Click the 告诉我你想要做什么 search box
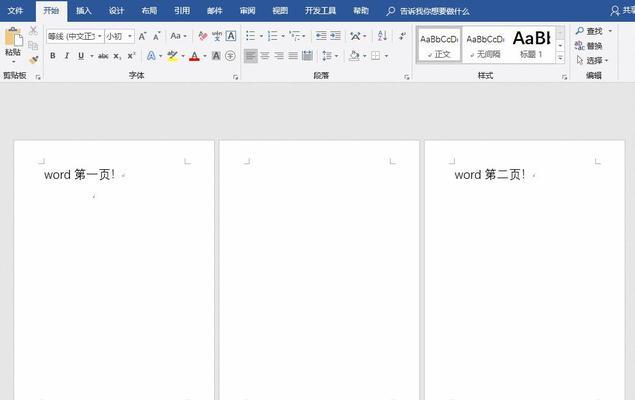 tap(432, 11)
